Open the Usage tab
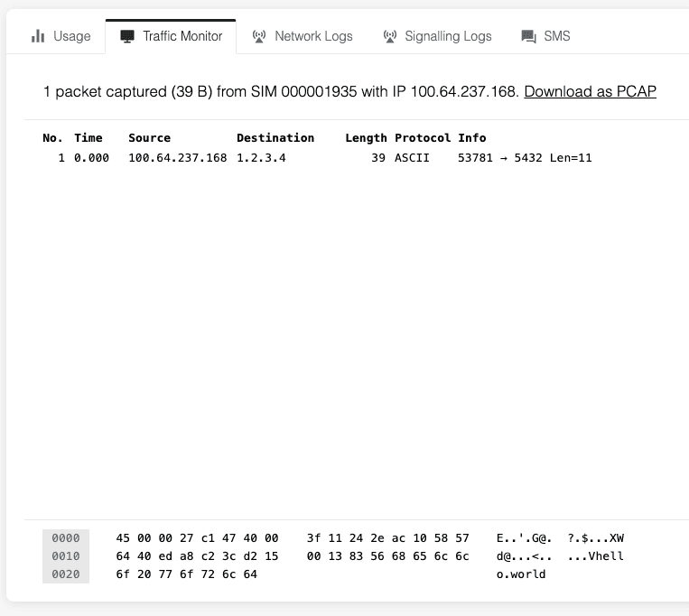The width and height of the screenshot is (689, 616). [x=61, y=36]
